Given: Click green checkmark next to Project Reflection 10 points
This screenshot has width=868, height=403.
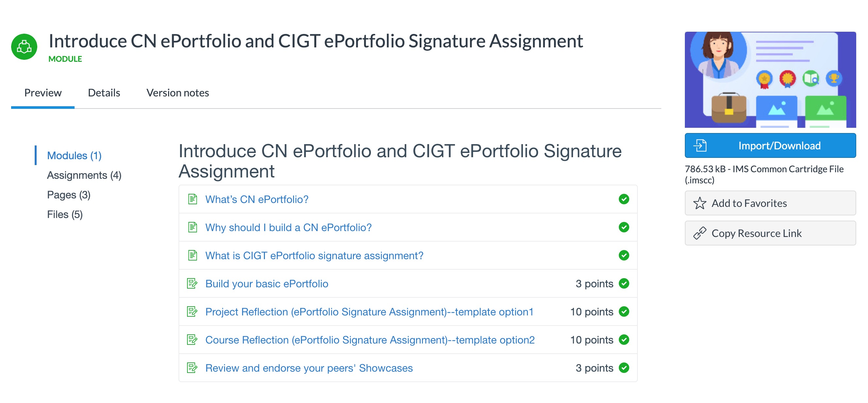Looking at the screenshot, I should [x=624, y=311].
